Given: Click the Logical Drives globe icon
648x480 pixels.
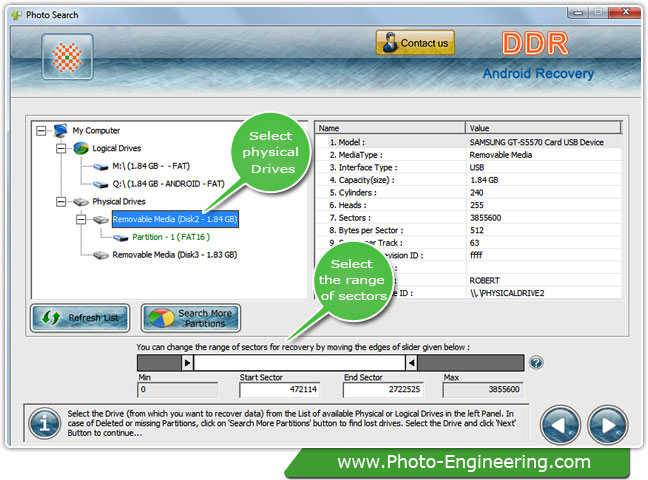Looking at the screenshot, I should click(x=81, y=148).
